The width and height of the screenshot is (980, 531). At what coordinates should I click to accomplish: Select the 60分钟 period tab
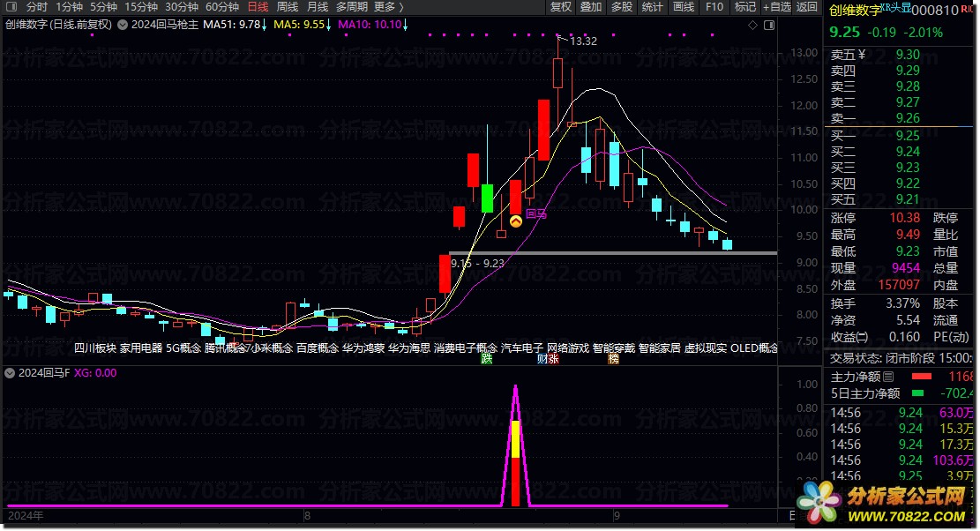point(222,7)
